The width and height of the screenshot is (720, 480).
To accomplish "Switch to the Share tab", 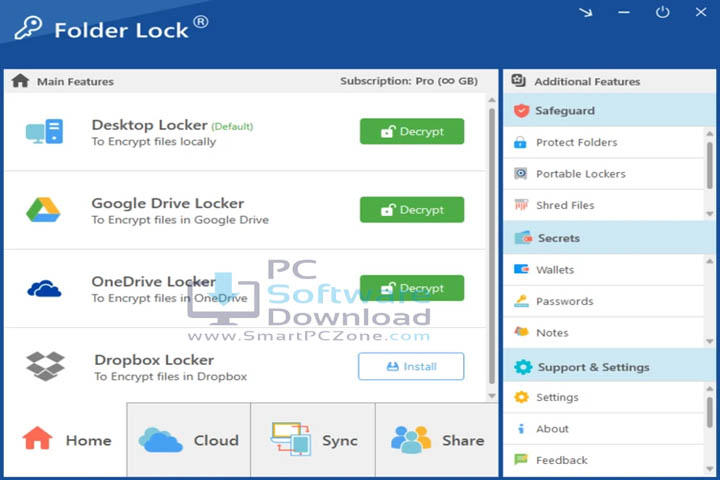I will (437, 440).
